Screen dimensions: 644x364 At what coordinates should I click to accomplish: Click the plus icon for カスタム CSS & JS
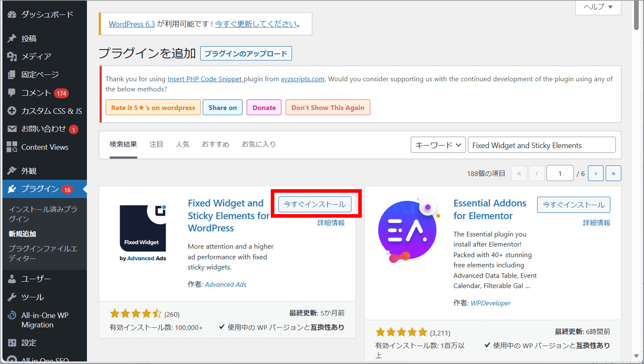point(12,111)
